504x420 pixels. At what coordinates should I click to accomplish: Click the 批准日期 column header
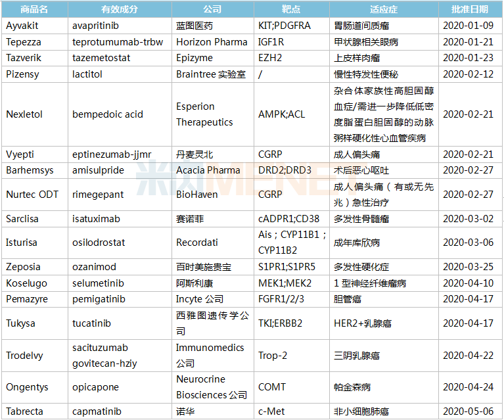tap(470, 9)
